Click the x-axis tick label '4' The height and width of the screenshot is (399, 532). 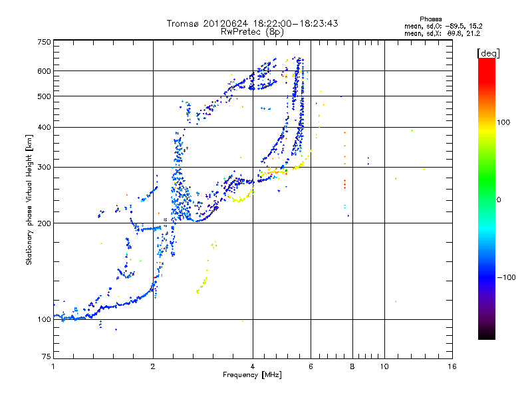253,366
